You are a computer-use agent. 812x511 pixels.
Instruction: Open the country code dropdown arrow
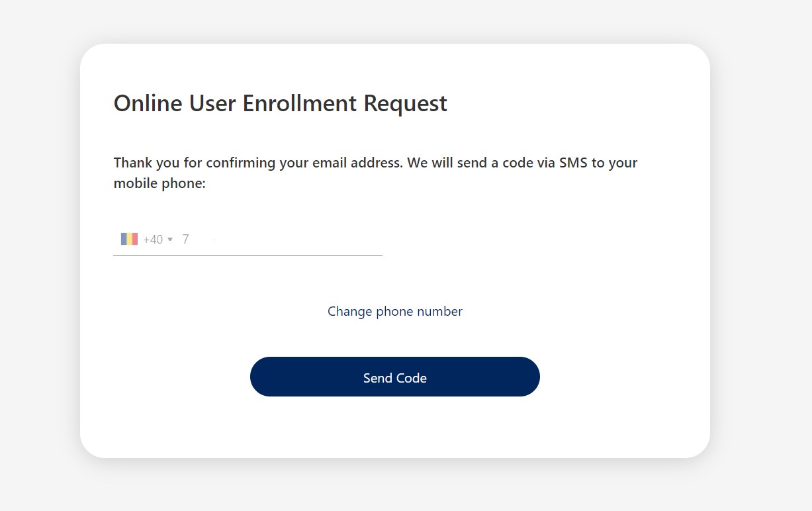click(x=170, y=240)
